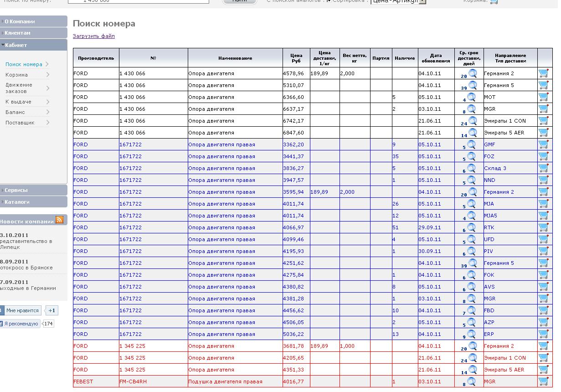Click magnifier icon in the MJA5 row
This screenshot has width=561, height=392.
click(x=471, y=215)
